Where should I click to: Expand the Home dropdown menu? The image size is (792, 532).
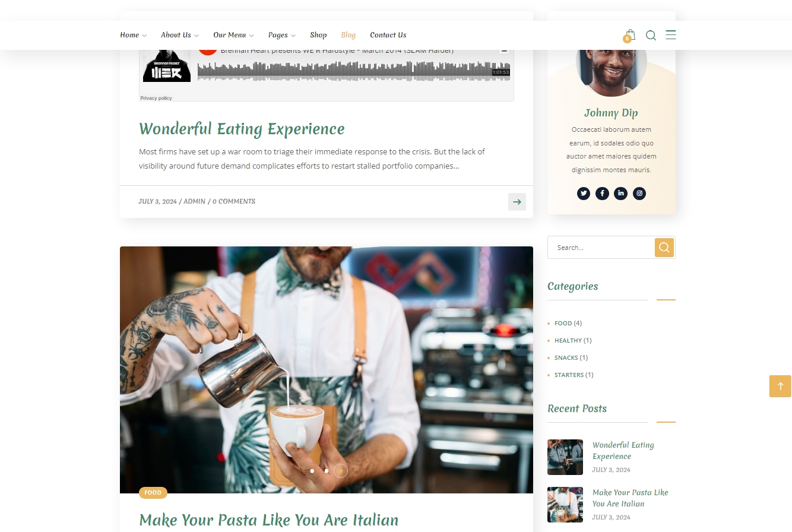133,35
